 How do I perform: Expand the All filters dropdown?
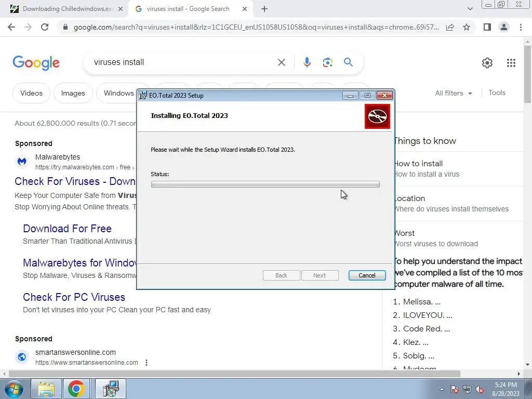point(454,93)
